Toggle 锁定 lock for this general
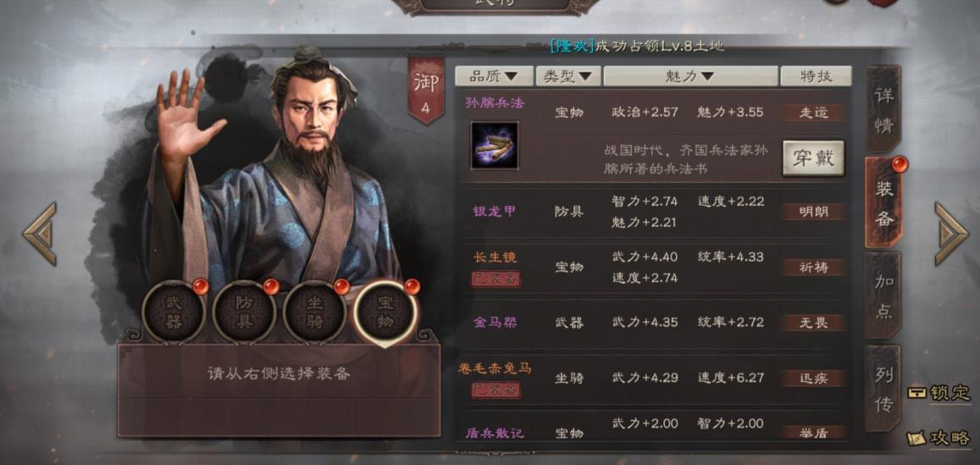The image size is (980, 465). pos(939,393)
